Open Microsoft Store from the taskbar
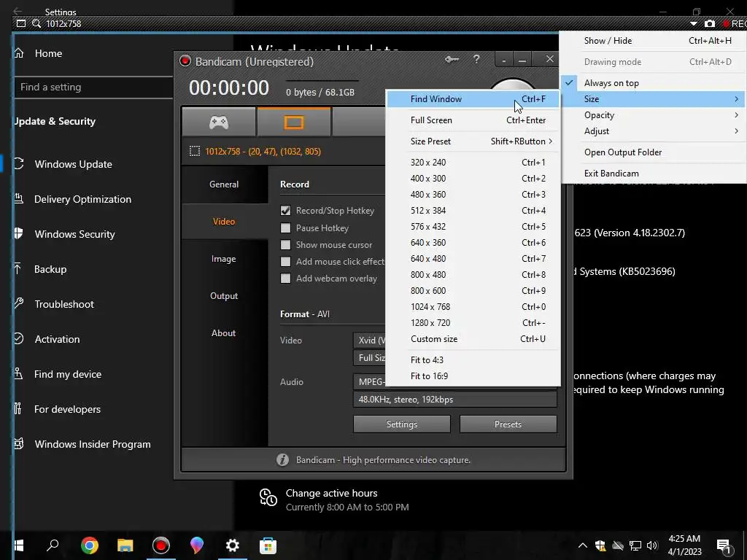Image resolution: width=747 pixels, height=560 pixels. tap(268, 545)
